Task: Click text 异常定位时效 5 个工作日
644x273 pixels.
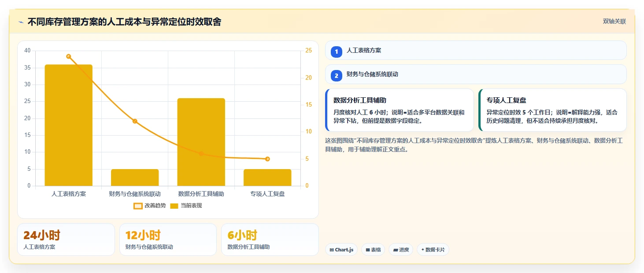Action: pyautogui.click(x=518, y=112)
